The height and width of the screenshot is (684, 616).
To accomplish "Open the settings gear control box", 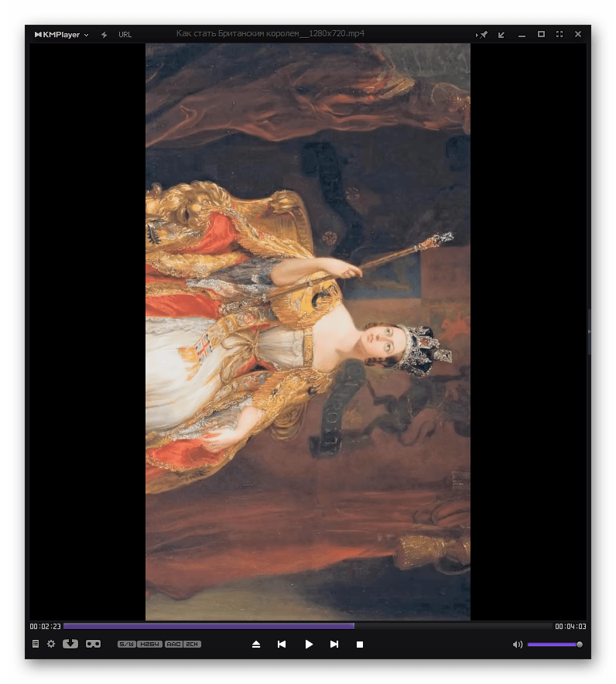I will click(51, 644).
